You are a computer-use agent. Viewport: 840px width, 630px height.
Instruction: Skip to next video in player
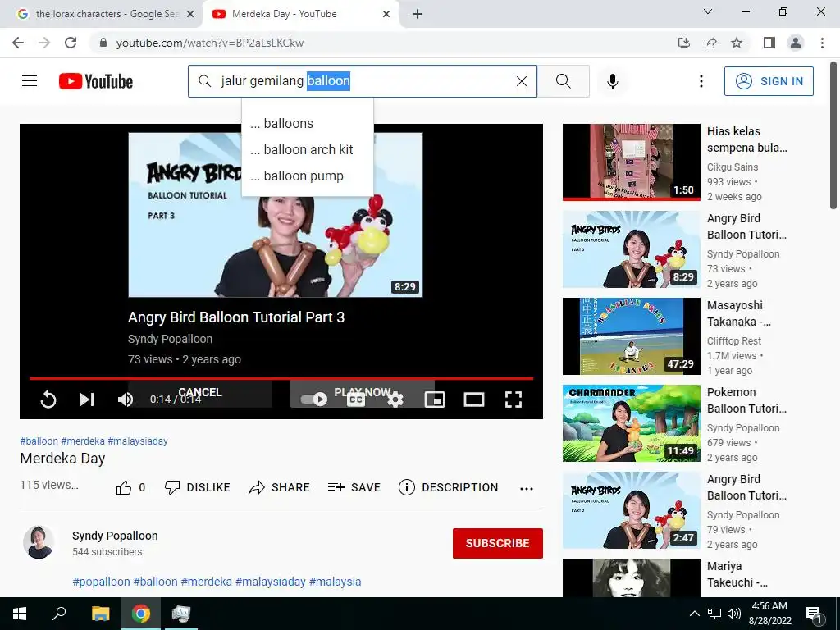click(87, 399)
